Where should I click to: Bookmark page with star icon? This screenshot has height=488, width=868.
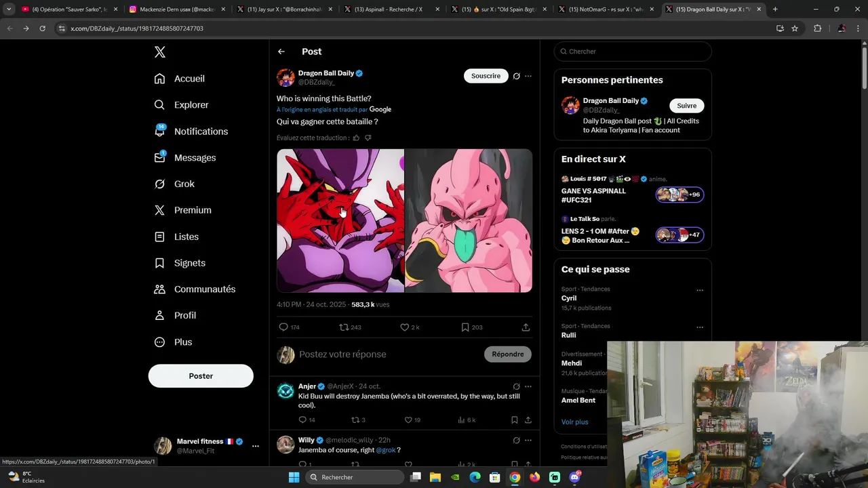(x=795, y=28)
